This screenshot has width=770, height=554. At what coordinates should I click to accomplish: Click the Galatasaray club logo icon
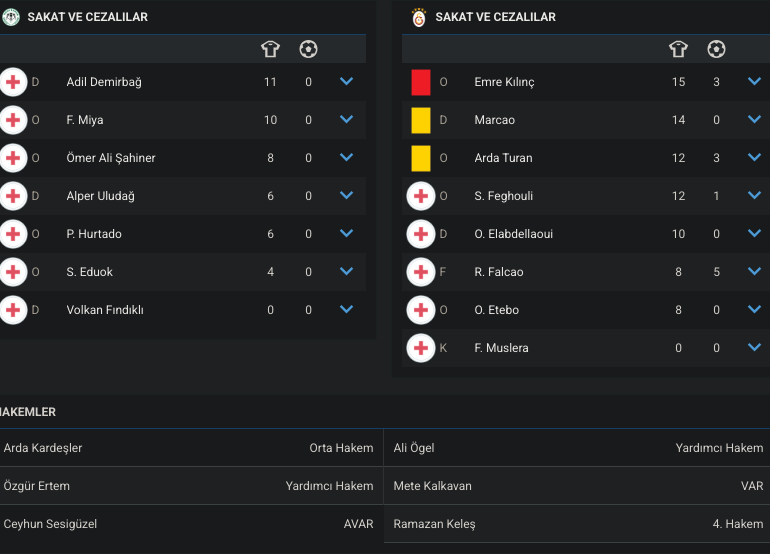[x=419, y=17]
